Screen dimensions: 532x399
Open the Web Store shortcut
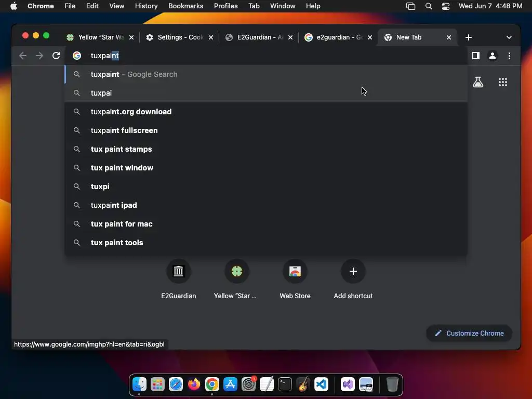point(295,280)
